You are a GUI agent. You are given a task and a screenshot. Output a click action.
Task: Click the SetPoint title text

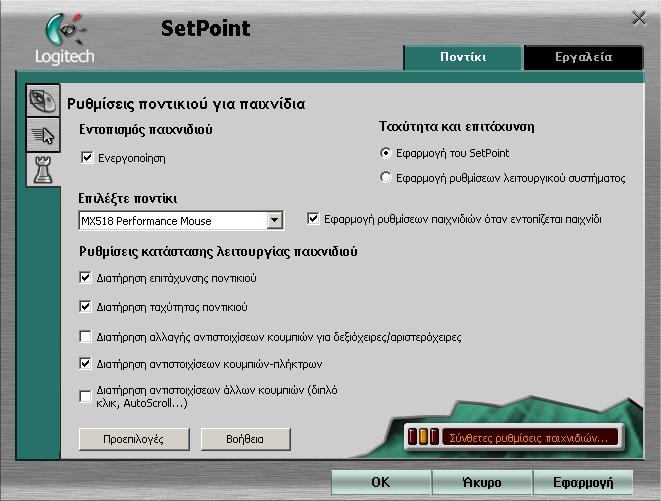coord(205,29)
